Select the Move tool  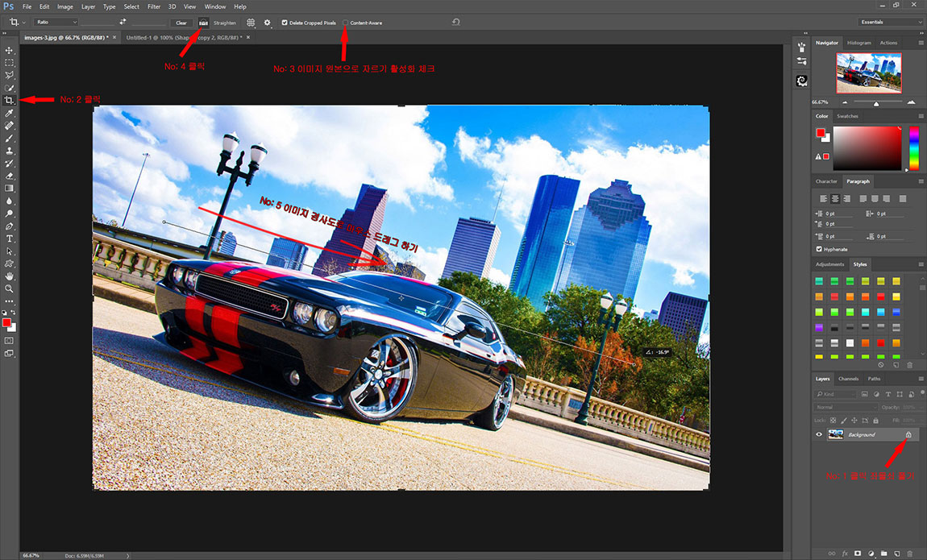coord(9,50)
